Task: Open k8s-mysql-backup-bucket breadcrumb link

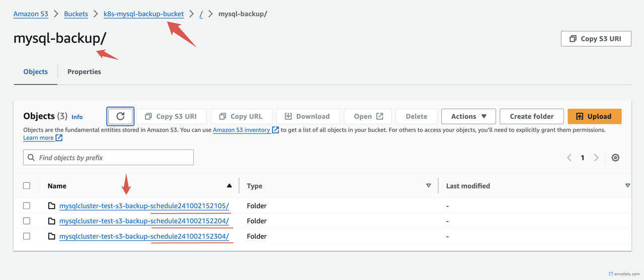Action: [143, 14]
